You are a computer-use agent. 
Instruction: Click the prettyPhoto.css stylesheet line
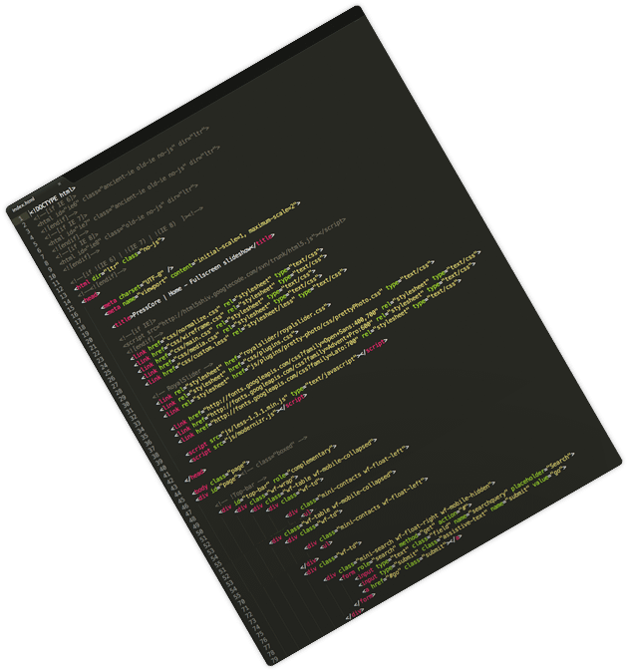(x=299, y=339)
